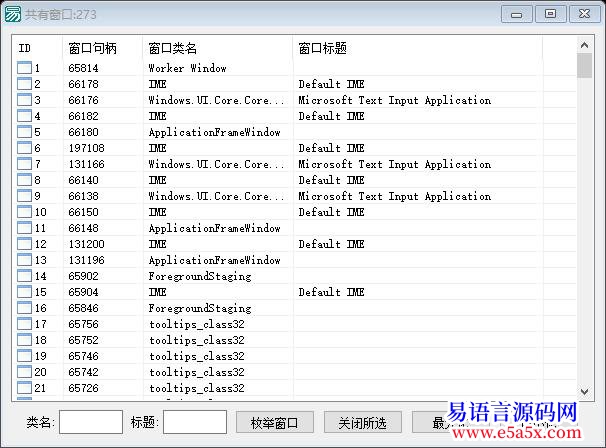606x448 pixels.
Task: Click the window icon of row 15
Action: pos(24,292)
